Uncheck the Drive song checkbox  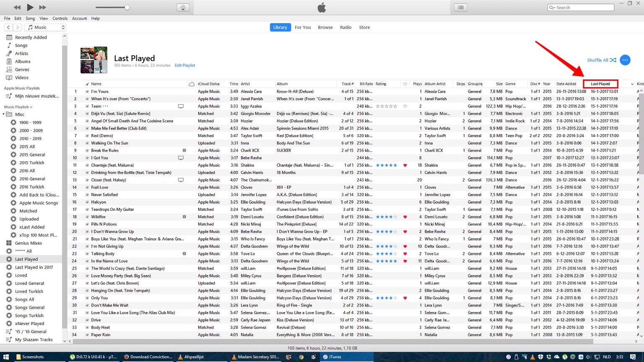[87, 320]
